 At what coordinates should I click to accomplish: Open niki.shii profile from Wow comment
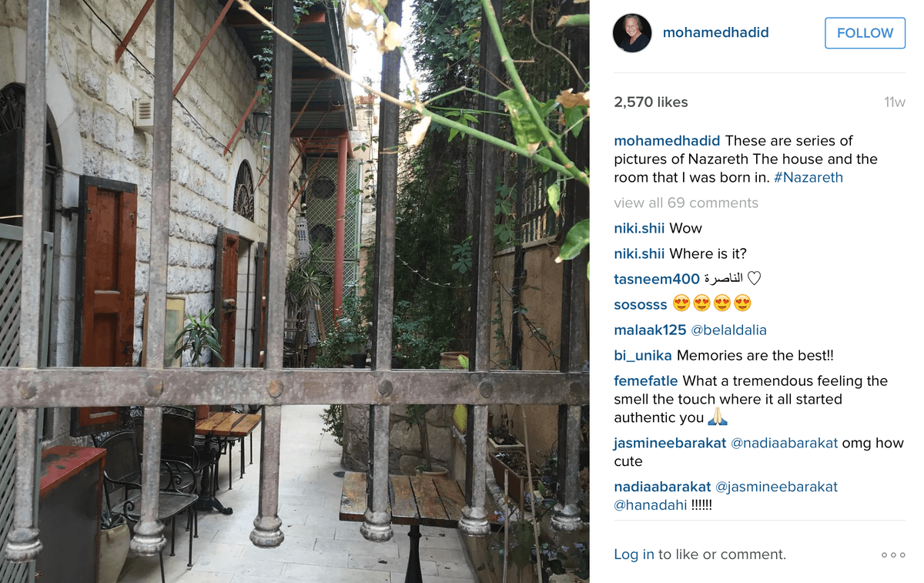pyautogui.click(x=640, y=228)
